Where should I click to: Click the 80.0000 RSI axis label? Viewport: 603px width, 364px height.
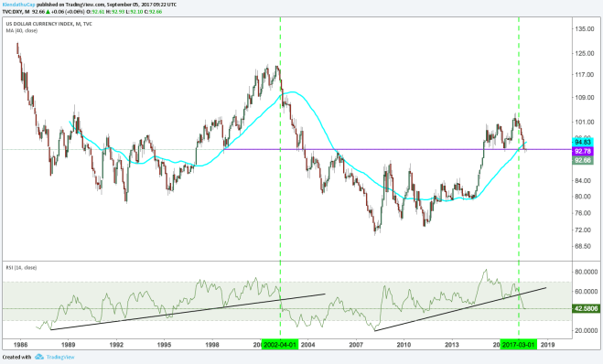587,272
